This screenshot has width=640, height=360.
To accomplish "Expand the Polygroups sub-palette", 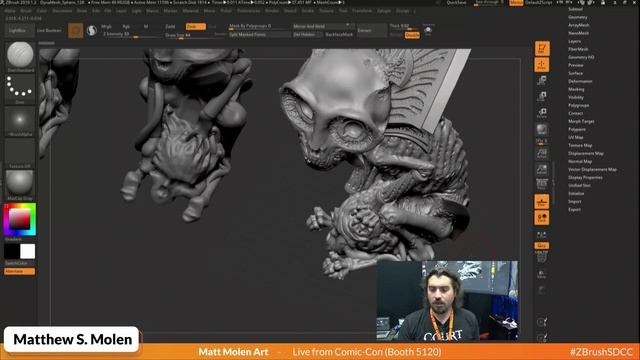I will 578,105.
